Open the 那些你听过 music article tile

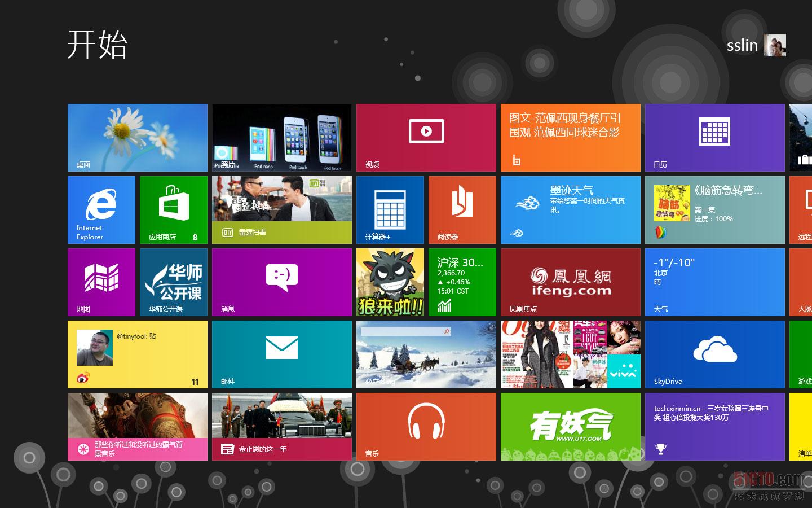pos(138,427)
